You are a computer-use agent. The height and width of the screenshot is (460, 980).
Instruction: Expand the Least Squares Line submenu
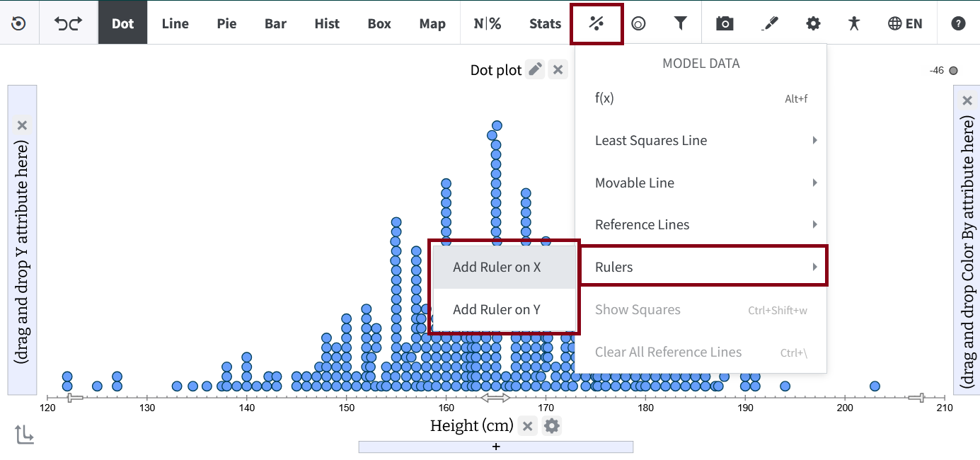(x=701, y=141)
